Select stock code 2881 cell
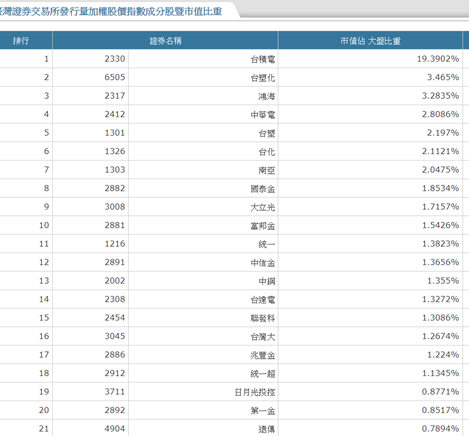469x436 pixels. (90, 225)
